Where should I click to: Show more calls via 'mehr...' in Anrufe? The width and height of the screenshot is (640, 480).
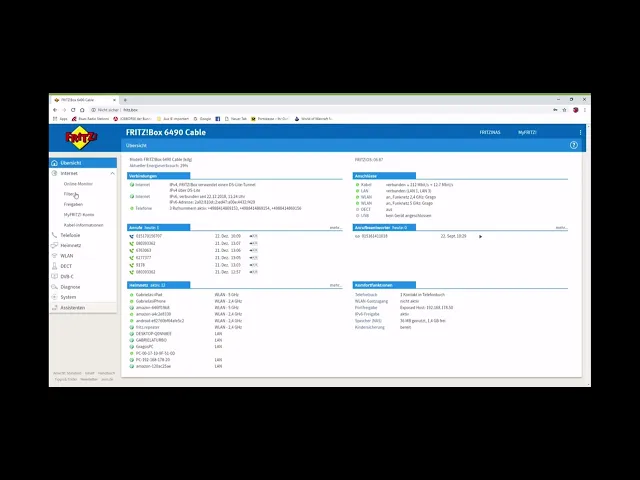point(336,228)
